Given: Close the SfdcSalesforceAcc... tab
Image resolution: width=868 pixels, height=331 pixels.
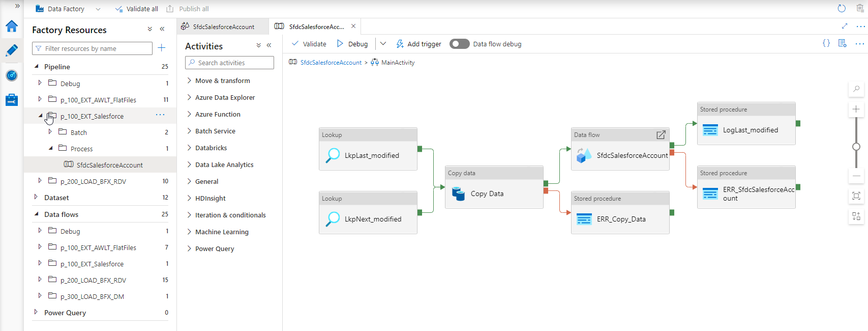Looking at the screenshot, I should click(x=353, y=26).
